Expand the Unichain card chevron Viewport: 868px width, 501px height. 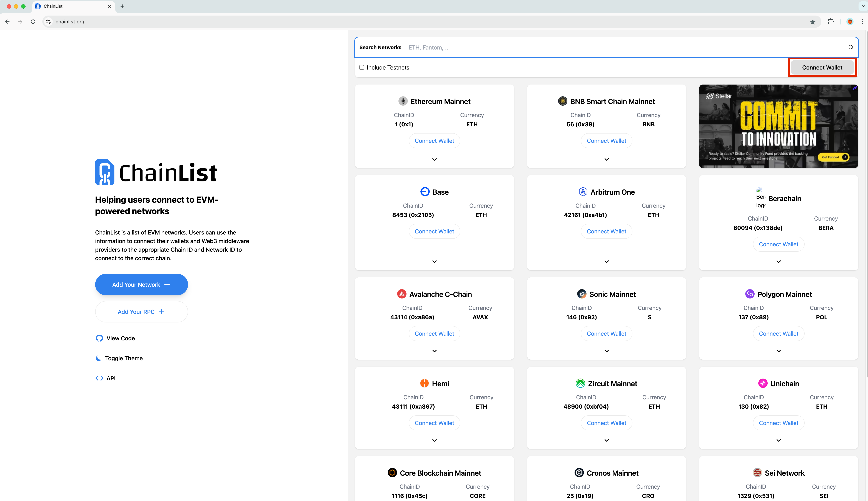click(779, 440)
